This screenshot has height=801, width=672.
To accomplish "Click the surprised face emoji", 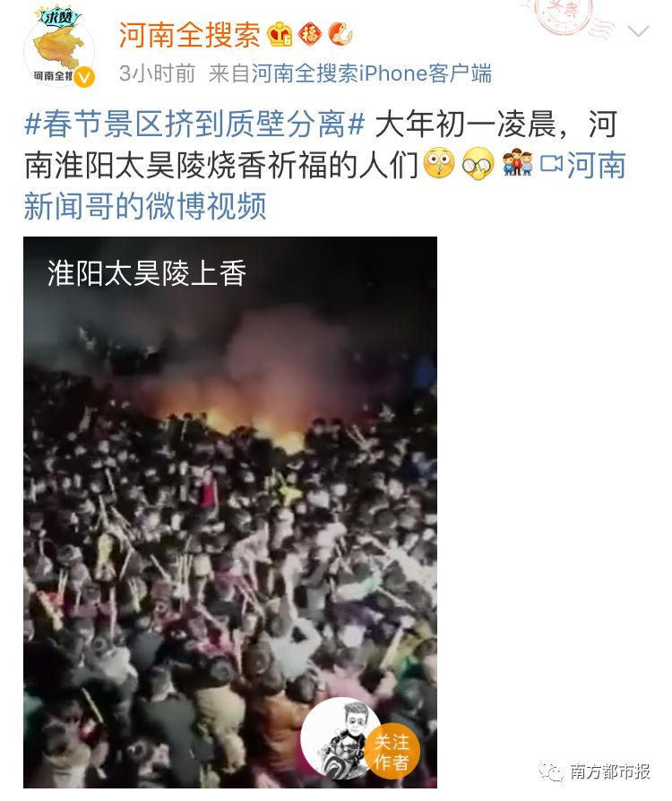I will point(439,164).
